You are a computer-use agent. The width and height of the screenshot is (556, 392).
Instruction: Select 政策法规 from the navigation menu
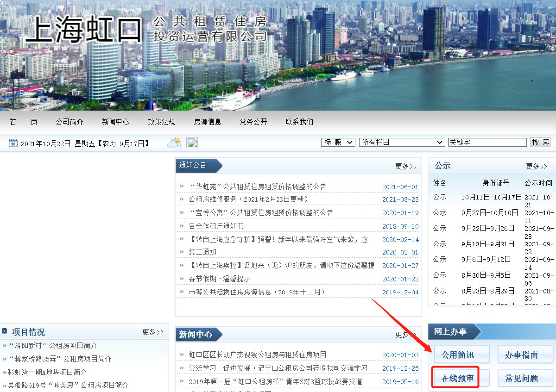(161, 122)
